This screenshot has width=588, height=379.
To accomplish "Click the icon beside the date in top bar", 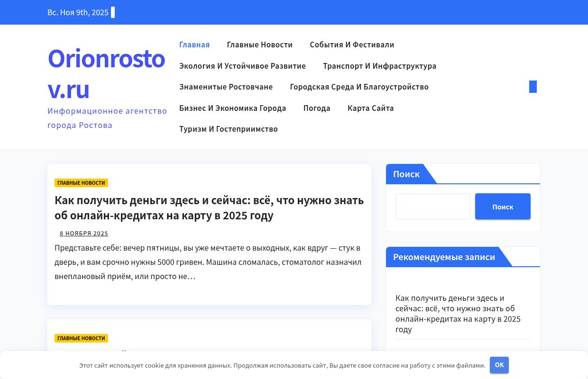I will click(112, 12).
